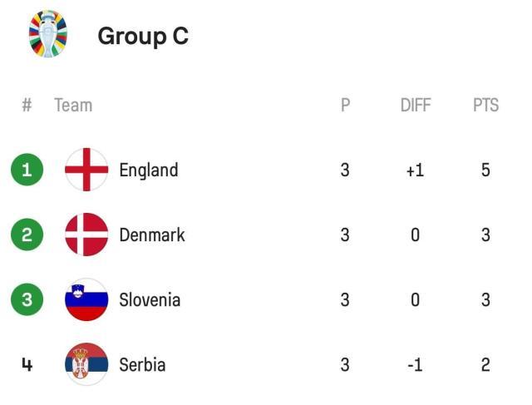Select the Serbia team name

[x=142, y=364]
